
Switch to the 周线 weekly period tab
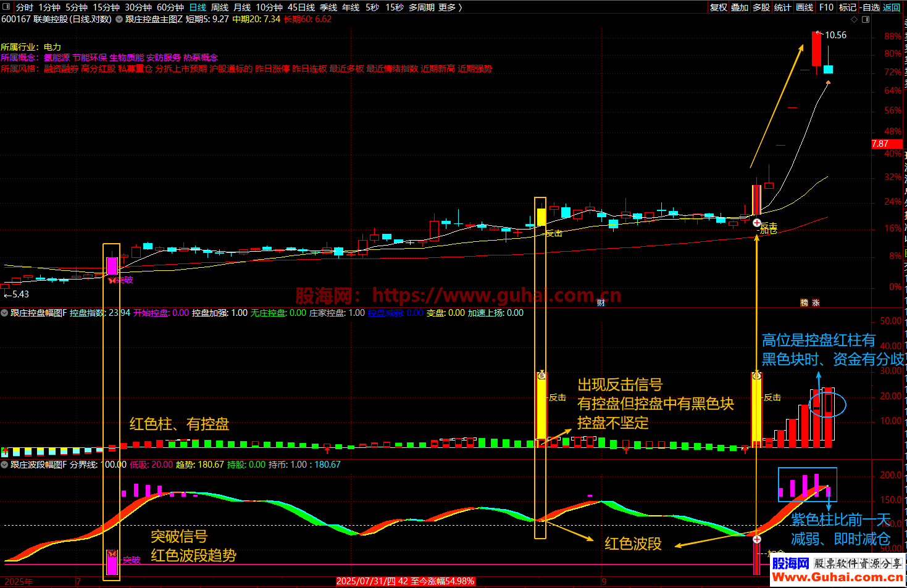click(x=220, y=7)
